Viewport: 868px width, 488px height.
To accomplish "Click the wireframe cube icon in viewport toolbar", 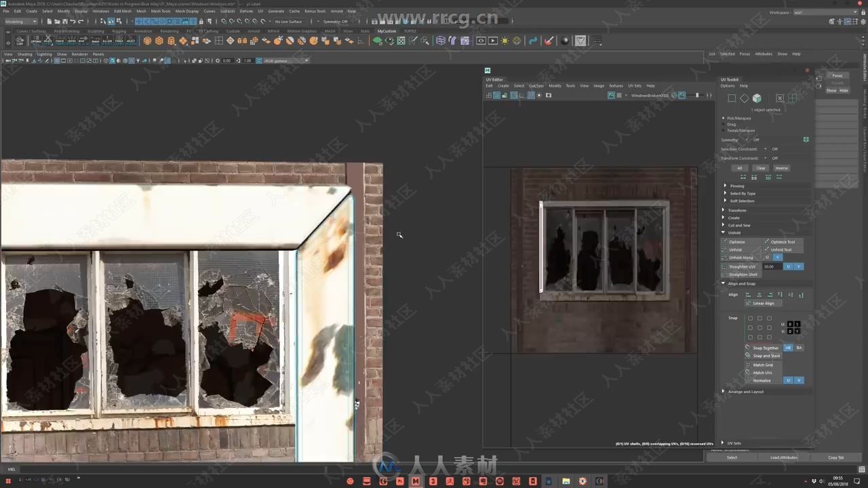I will [106, 60].
